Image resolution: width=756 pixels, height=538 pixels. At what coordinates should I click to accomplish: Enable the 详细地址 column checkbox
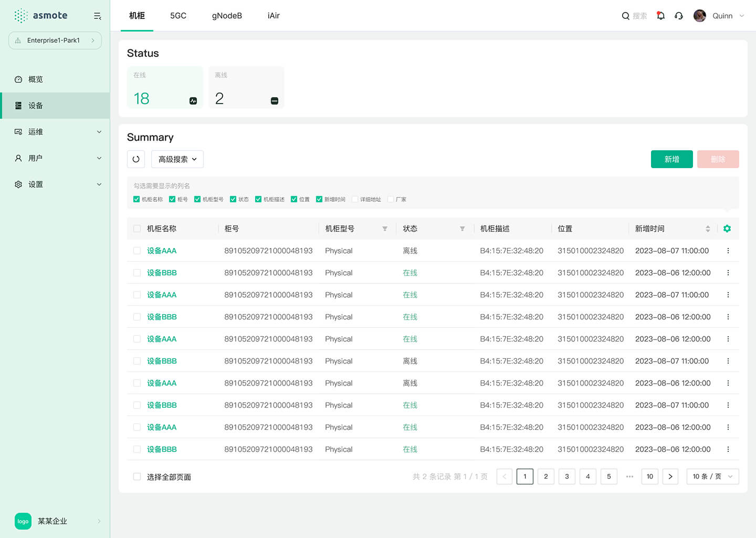coord(355,199)
